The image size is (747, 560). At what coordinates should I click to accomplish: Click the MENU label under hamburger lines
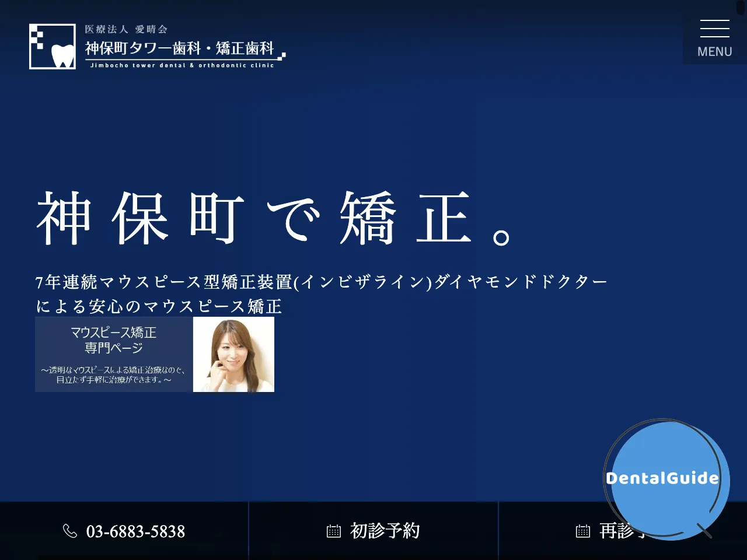714,51
